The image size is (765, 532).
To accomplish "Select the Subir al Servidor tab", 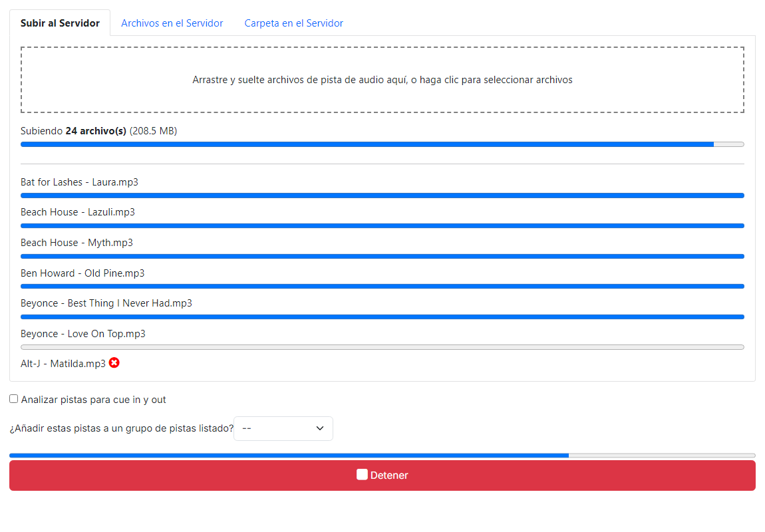I will (x=60, y=23).
